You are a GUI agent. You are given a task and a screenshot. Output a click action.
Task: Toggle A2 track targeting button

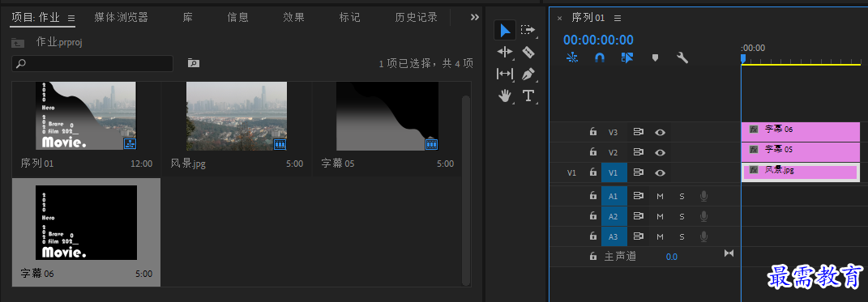pos(614,216)
